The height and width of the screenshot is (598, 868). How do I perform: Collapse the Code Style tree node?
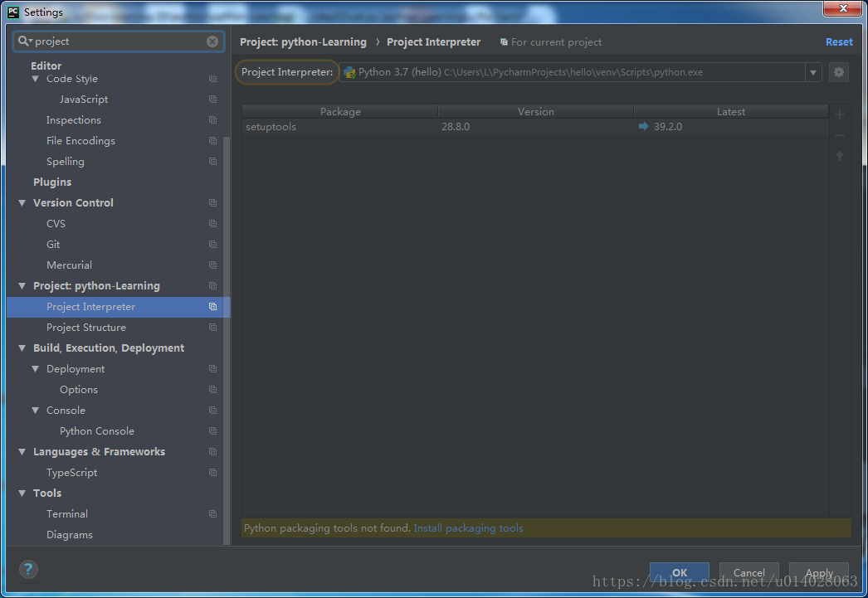pos(36,79)
